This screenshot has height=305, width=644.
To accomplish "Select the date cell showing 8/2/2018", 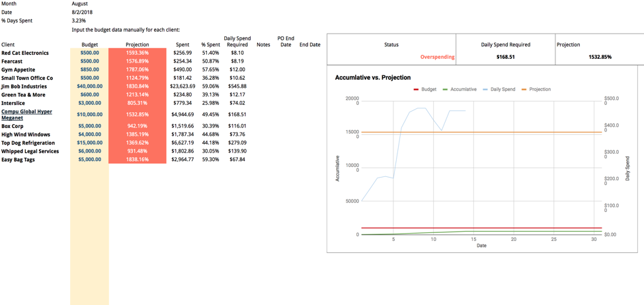I will (x=82, y=13).
